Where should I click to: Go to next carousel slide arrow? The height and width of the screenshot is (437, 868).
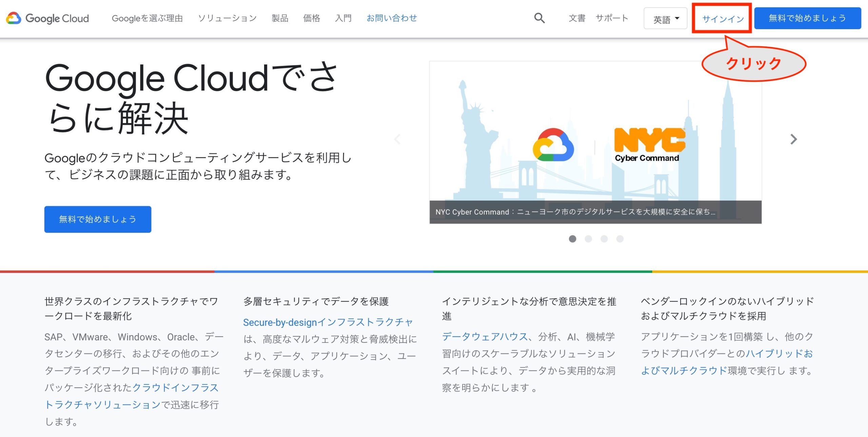point(793,139)
